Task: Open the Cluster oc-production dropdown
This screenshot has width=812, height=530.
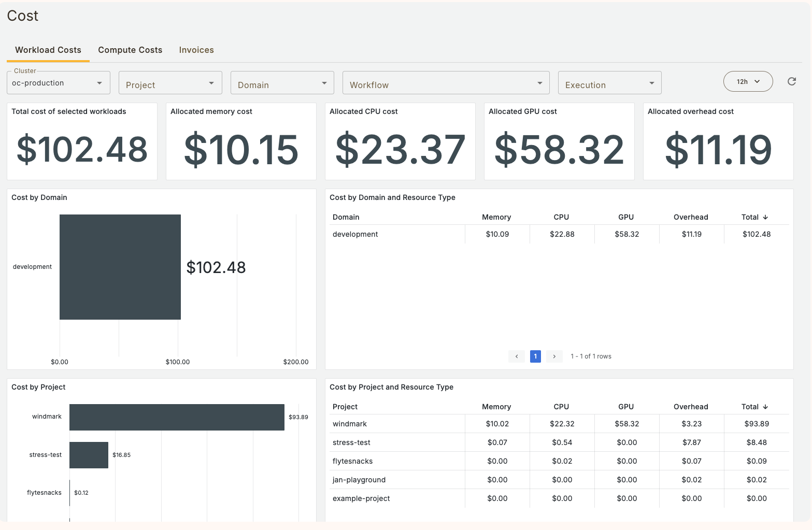Action: [x=58, y=83]
